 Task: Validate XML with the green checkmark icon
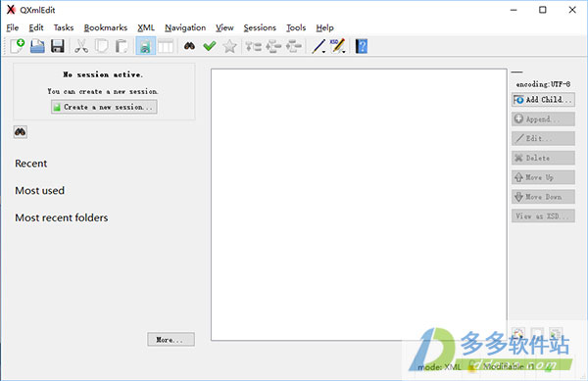coord(210,46)
